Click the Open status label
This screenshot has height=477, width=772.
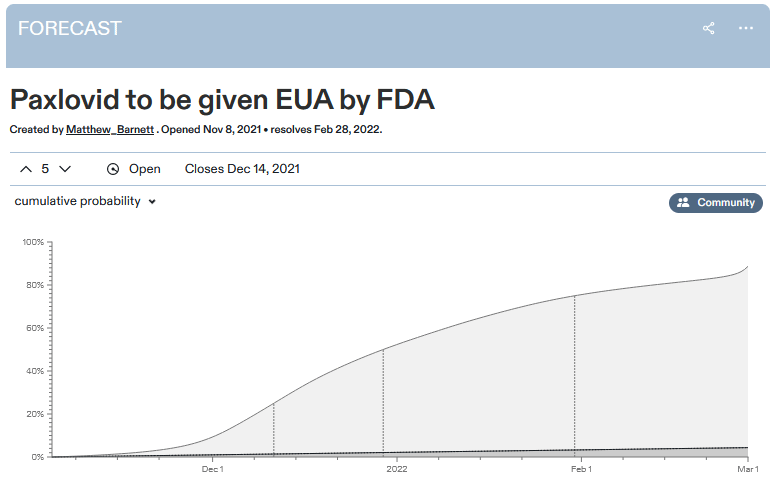(144, 169)
